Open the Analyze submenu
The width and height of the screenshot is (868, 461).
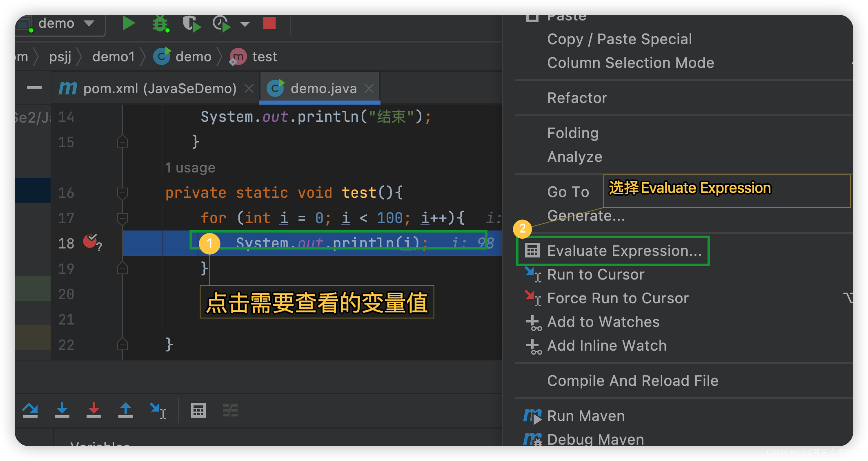click(x=574, y=157)
